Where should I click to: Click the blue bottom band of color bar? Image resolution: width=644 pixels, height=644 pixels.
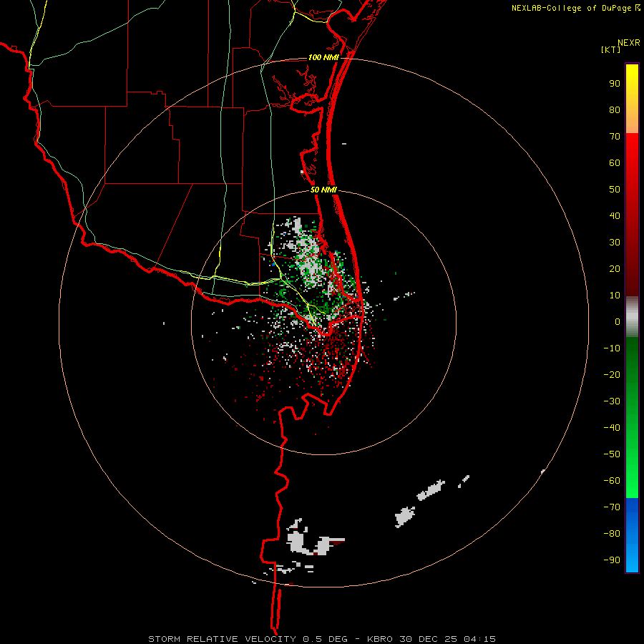[x=632, y=535]
